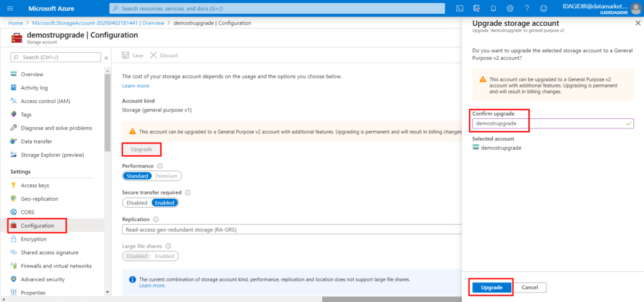The height and width of the screenshot is (302, 644).
Task: Click the Confirm upgrade text field
Action: click(x=553, y=123)
